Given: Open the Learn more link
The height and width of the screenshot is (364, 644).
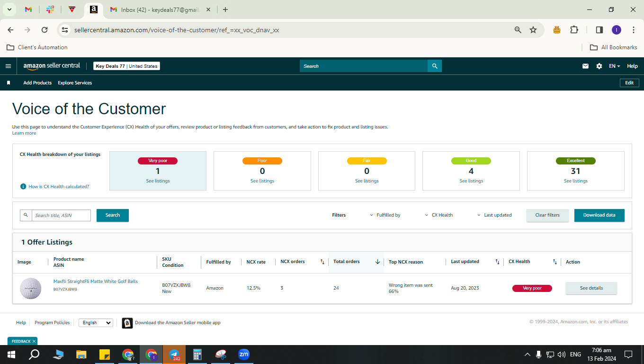Looking at the screenshot, I should (x=24, y=133).
